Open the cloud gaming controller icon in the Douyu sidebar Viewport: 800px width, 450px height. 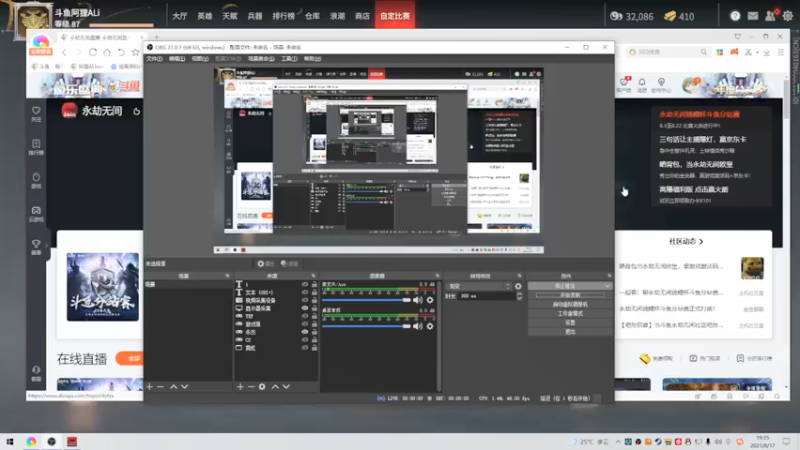click(36, 214)
